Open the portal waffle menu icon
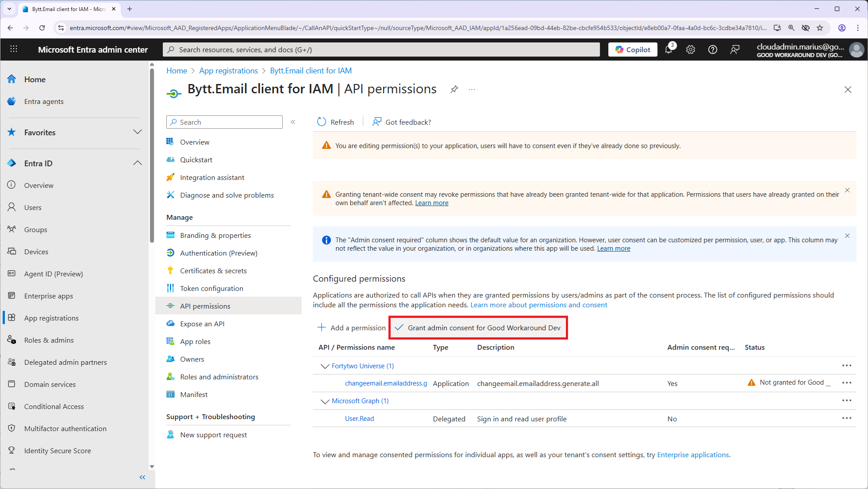Image resolution: width=868 pixels, height=489 pixels. click(14, 50)
